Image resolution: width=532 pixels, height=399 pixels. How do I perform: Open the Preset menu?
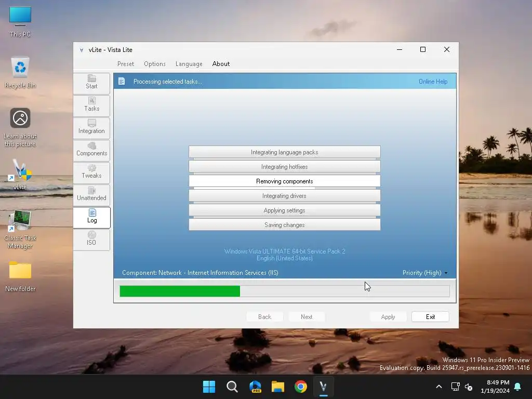[126, 64]
